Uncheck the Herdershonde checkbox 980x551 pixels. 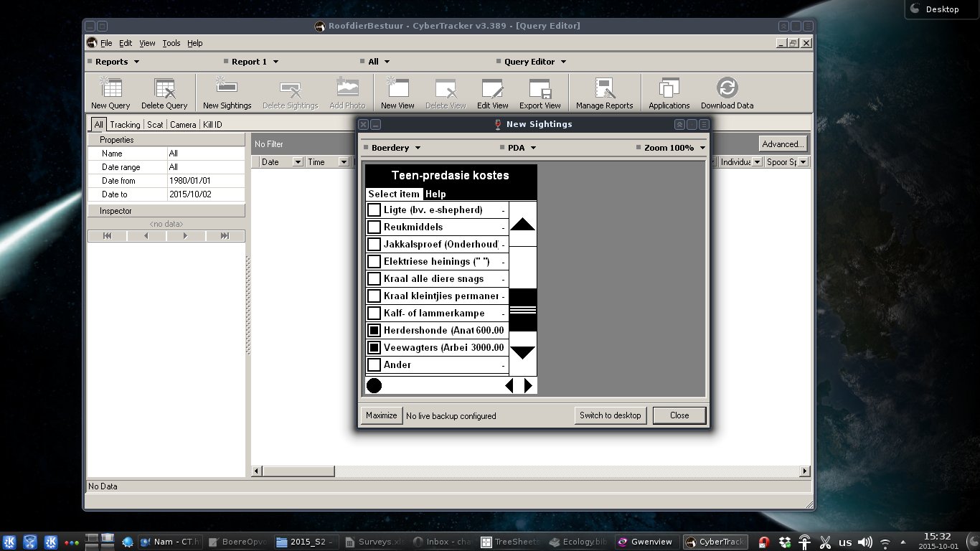[374, 331]
